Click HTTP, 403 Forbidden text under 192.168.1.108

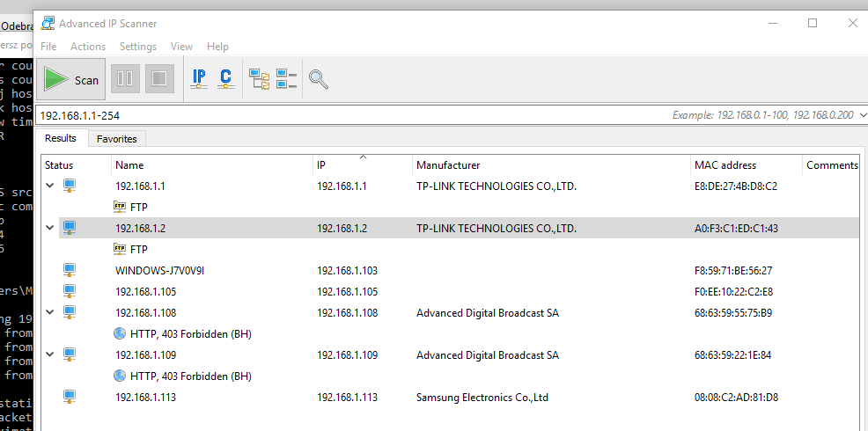(191, 334)
